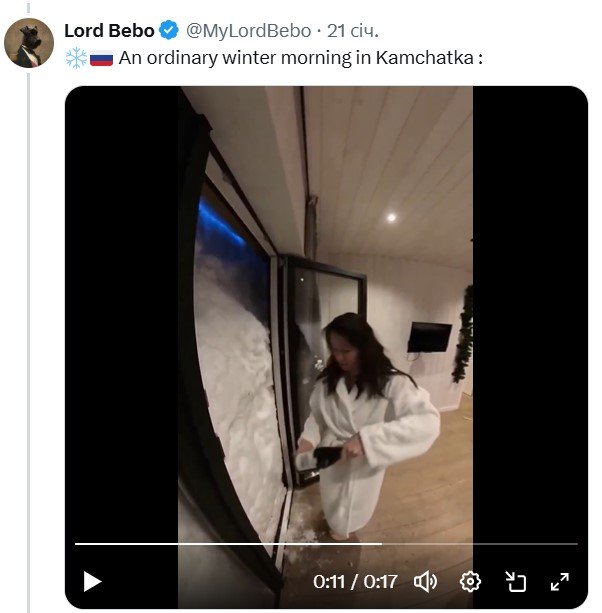This screenshot has width=602, height=613.
Task: Click the 0:11 / 0:17 time display
Action: (x=355, y=581)
